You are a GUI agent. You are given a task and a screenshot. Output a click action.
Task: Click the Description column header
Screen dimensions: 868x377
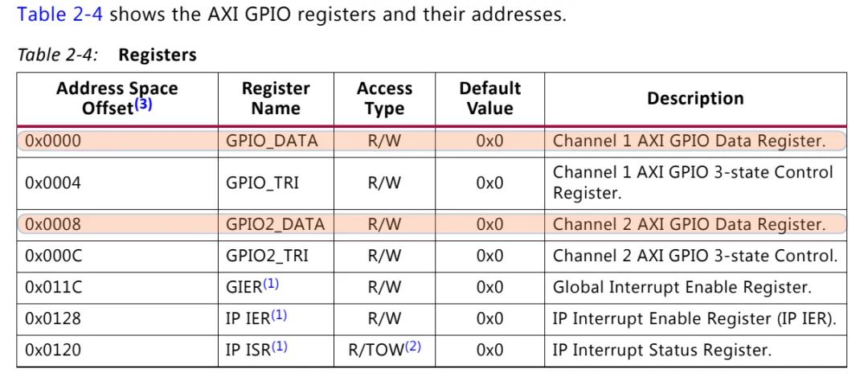(695, 99)
